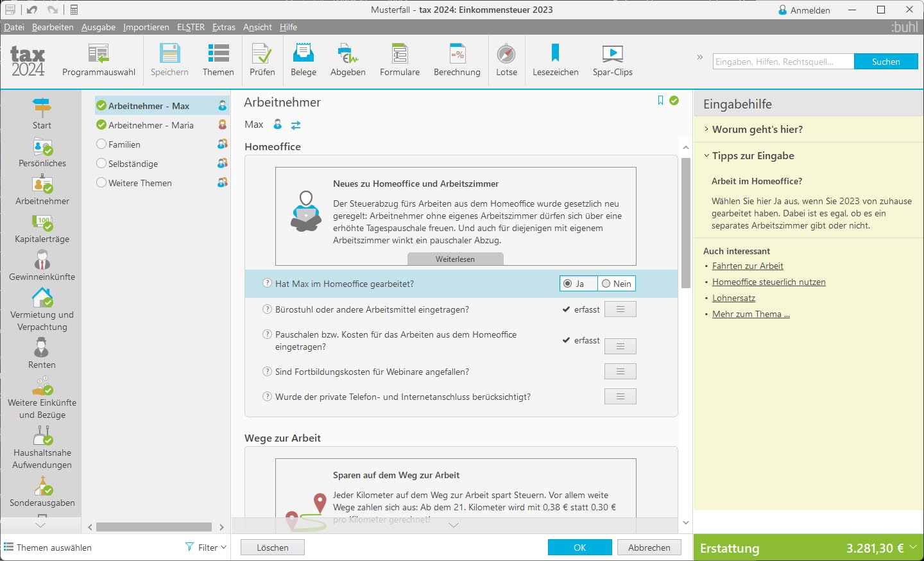The width and height of the screenshot is (924, 561).
Task: Open the ELSTER menu
Action: (191, 27)
